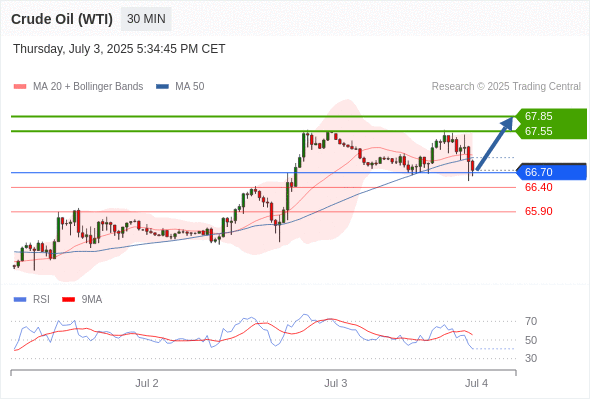Select the Jul 3 date axis label

click(x=336, y=383)
